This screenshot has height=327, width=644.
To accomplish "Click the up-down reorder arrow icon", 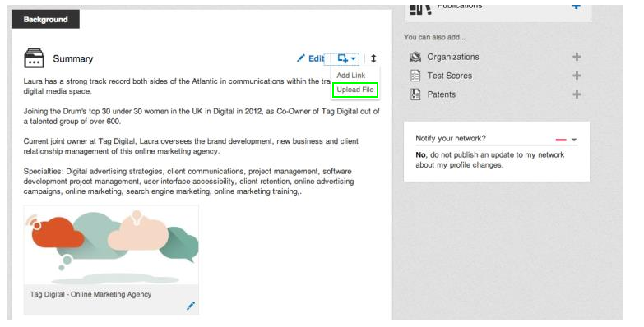I will [x=373, y=58].
